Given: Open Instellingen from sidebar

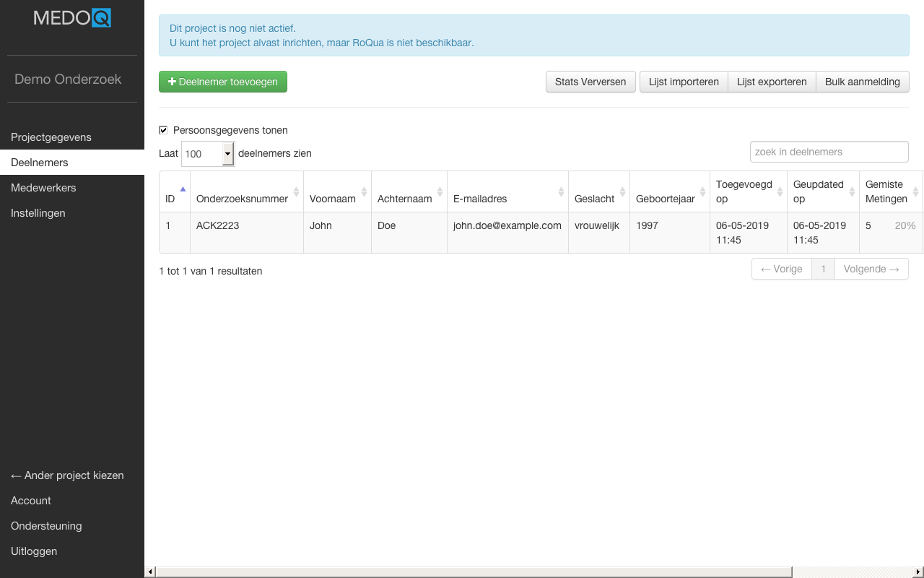Looking at the screenshot, I should [x=38, y=213].
